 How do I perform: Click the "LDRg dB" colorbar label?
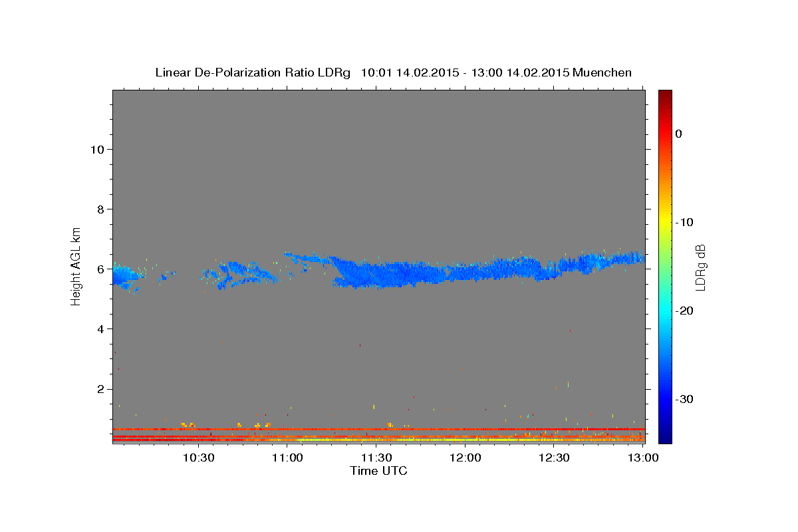click(x=700, y=267)
